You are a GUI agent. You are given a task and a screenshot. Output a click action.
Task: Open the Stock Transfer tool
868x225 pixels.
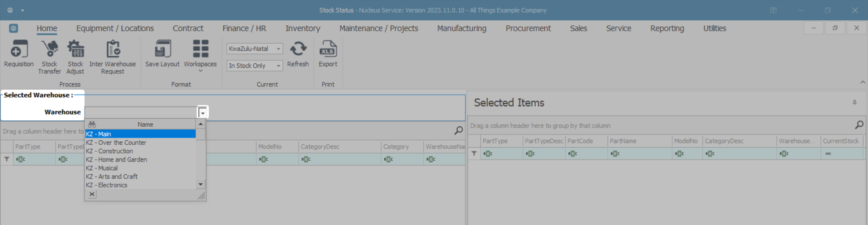[49, 50]
